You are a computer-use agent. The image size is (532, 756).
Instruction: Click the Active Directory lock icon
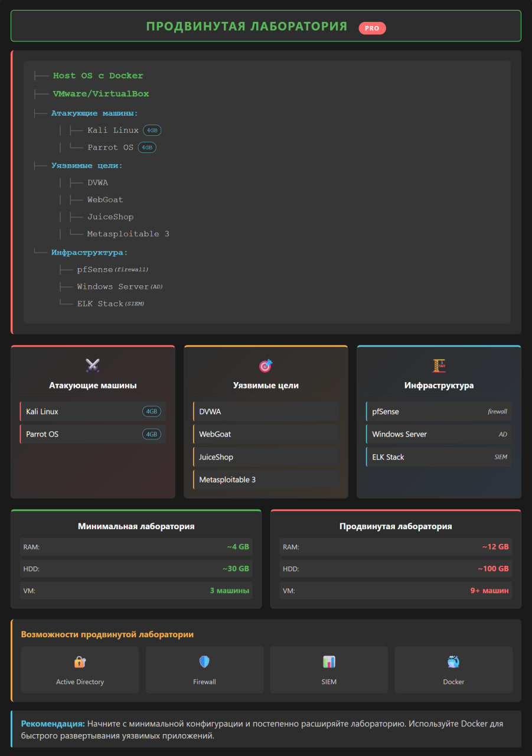80,661
